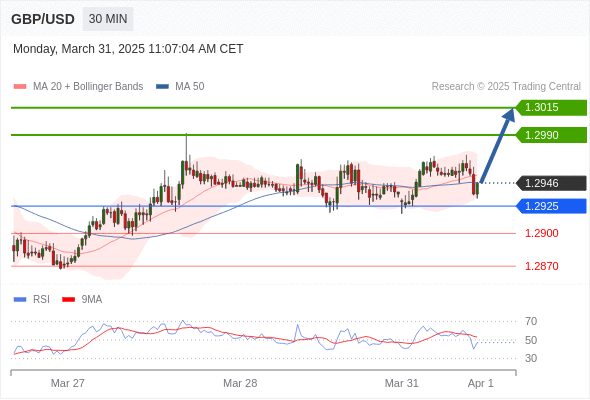Click the RSI 70 level label

pos(531,321)
